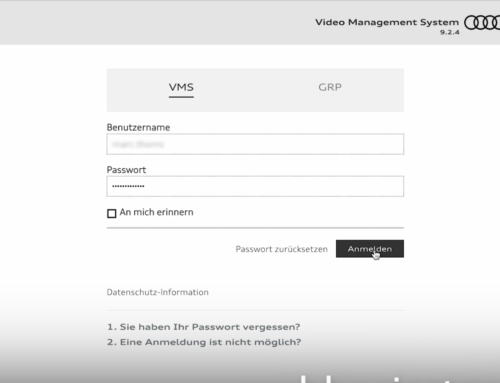Focus the Passwort input field
The height and width of the screenshot is (383, 500).
click(x=255, y=186)
